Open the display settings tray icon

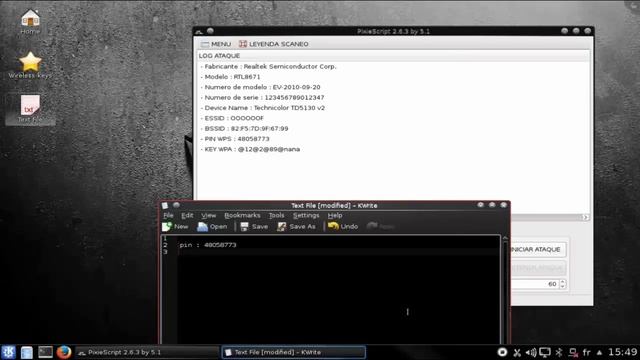[x=545, y=352]
